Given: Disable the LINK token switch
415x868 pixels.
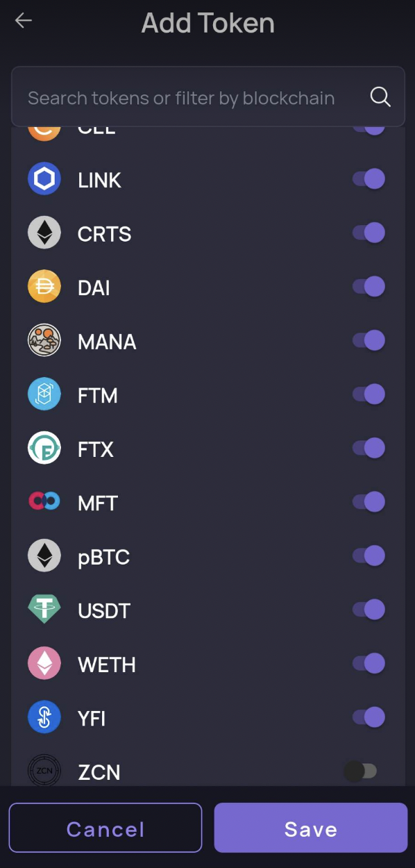Looking at the screenshot, I should [x=369, y=178].
